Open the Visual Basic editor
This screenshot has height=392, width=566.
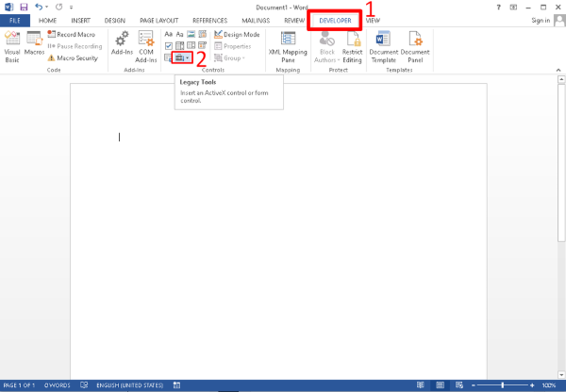(12, 46)
